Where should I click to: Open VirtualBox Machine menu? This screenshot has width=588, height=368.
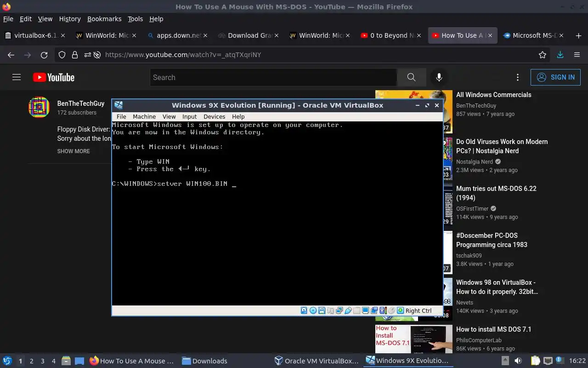[144, 116]
